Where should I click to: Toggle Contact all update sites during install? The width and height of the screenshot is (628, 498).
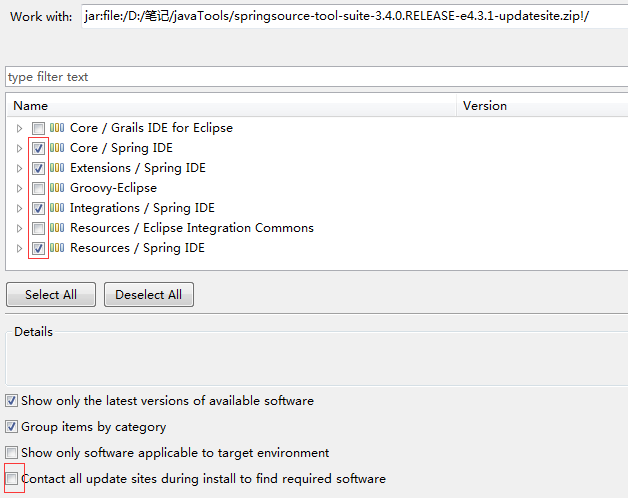(x=12, y=478)
